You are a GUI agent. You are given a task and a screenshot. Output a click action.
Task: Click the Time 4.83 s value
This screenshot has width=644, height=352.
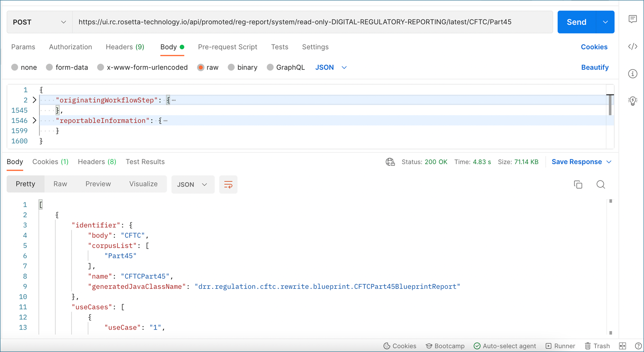tap(482, 162)
